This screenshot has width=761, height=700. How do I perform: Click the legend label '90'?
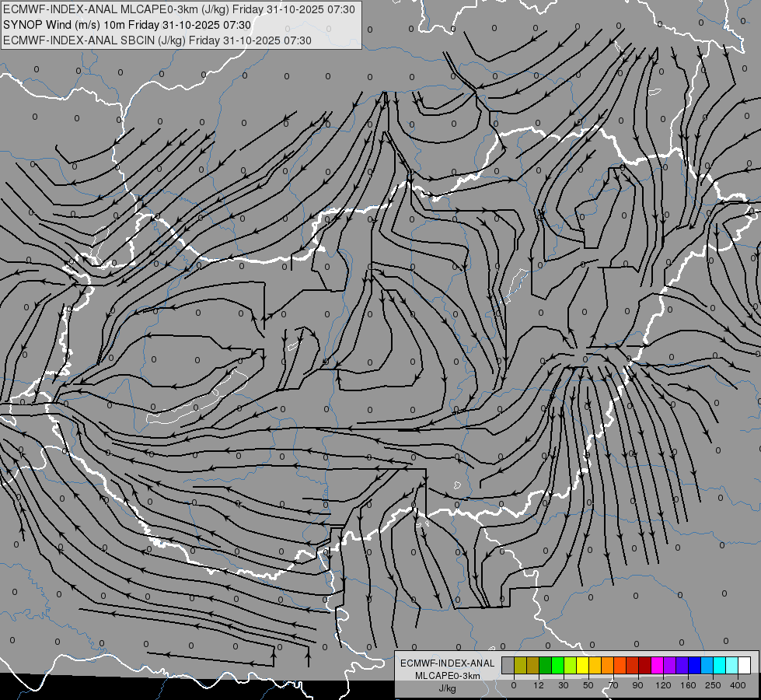[x=637, y=685]
